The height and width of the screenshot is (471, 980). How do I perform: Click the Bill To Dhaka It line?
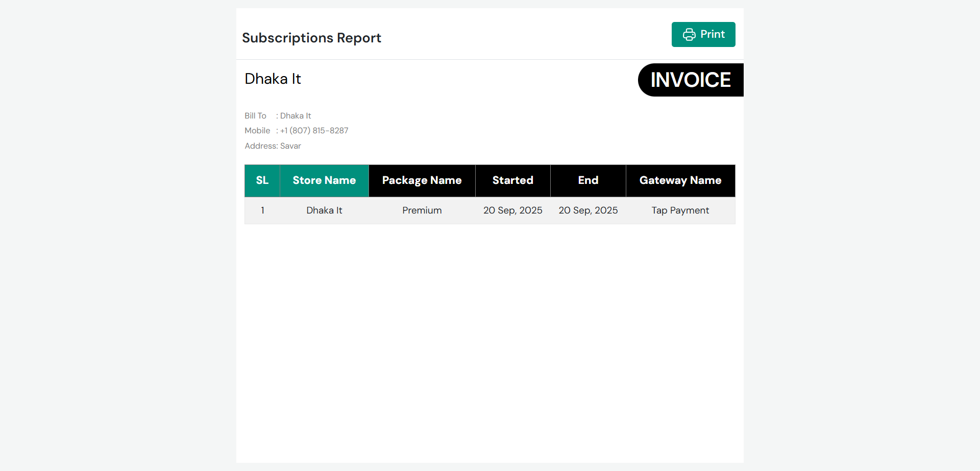(278, 116)
